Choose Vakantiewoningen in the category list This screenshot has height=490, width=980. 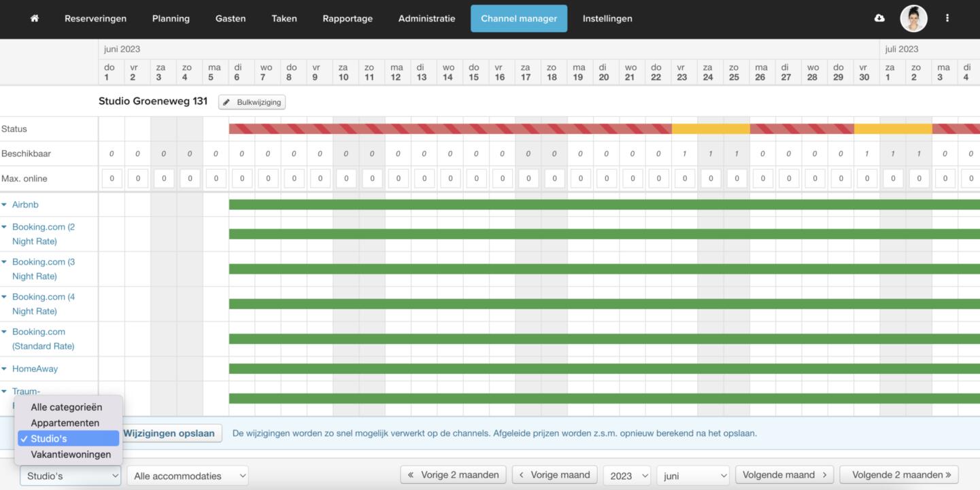(70, 454)
